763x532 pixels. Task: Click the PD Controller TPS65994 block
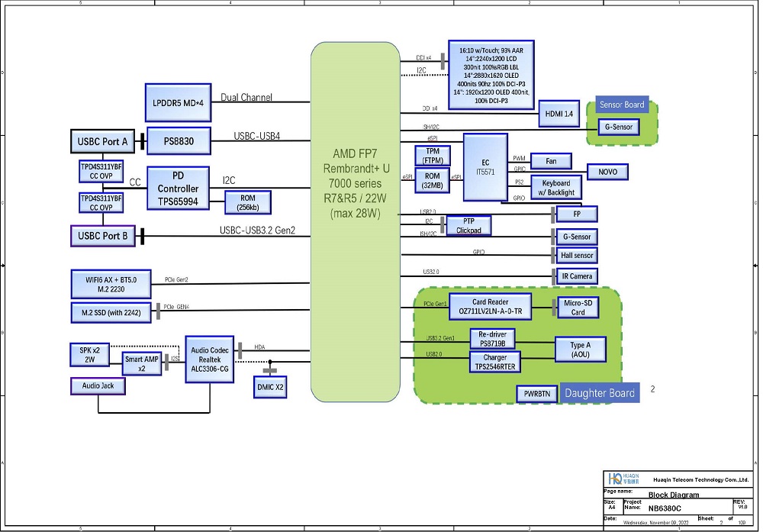click(178, 189)
